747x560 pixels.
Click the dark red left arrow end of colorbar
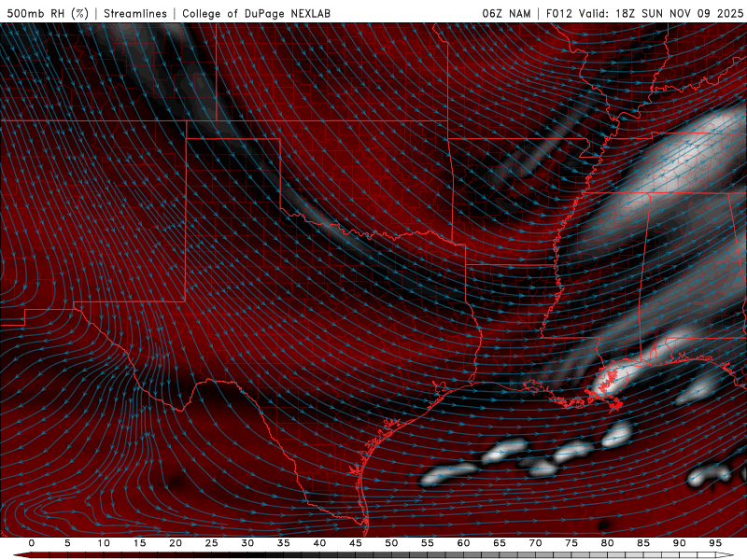click(x=21, y=555)
